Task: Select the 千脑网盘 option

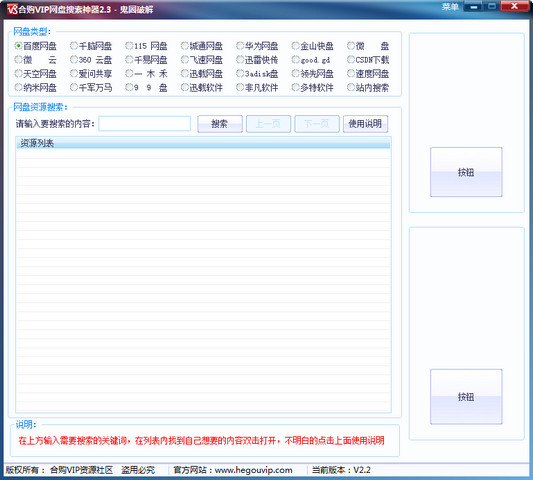Action: [x=91, y=46]
